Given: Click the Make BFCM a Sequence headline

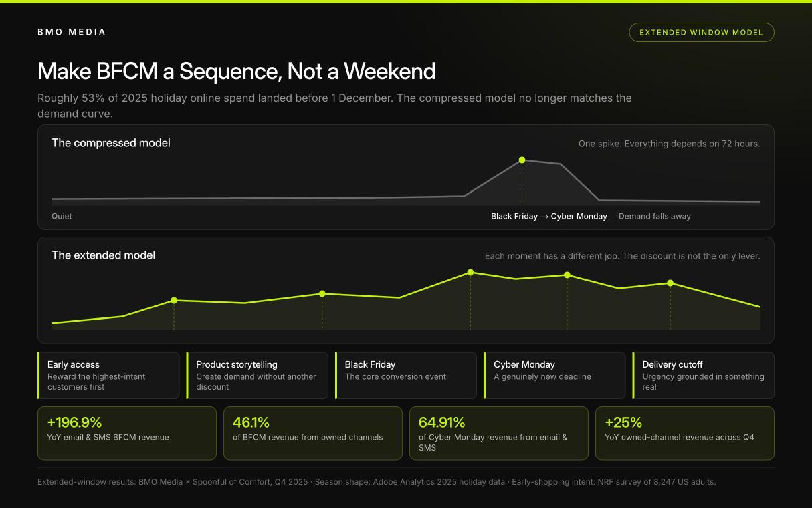Looking at the screenshot, I should pyautogui.click(x=237, y=71).
